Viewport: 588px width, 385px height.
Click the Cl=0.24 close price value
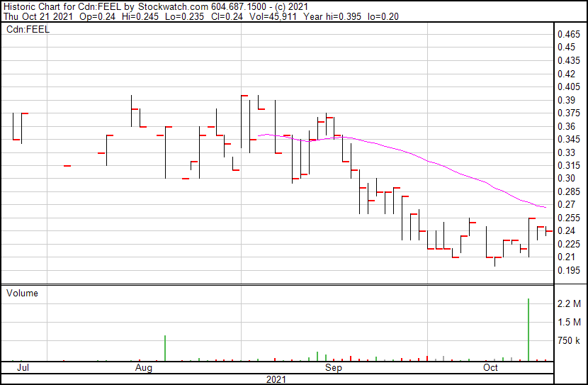point(227,16)
